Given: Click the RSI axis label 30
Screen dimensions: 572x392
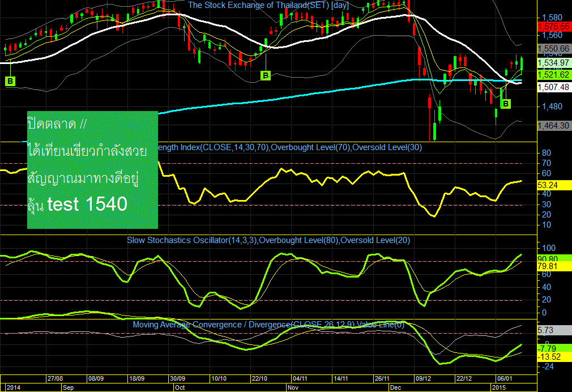Looking at the screenshot, I should point(547,204).
